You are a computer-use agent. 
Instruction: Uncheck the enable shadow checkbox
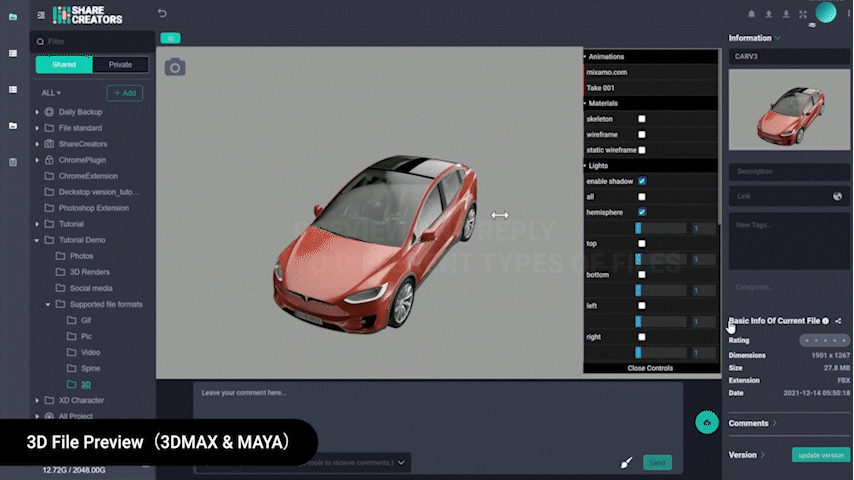pos(642,181)
